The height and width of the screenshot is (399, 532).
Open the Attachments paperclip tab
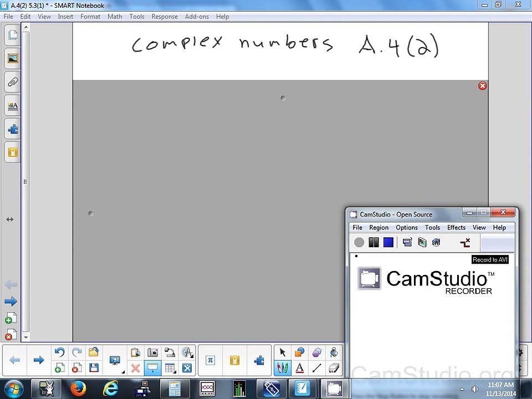tap(13, 82)
